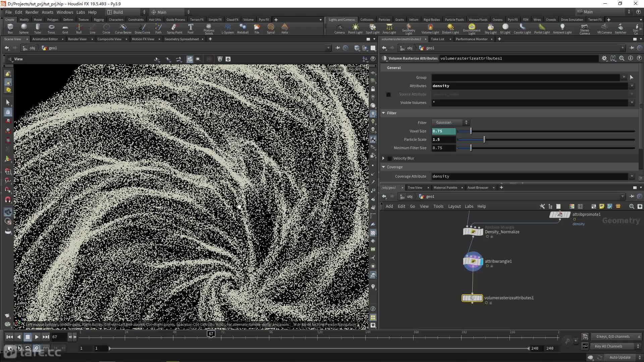Toggle Auto Update mode
The image size is (644, 362).
(620, 357)
